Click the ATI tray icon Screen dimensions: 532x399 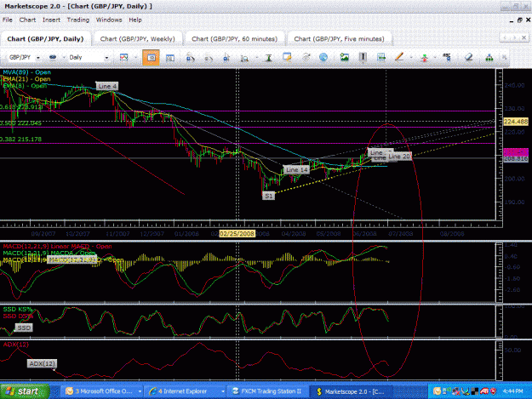pos(484,391)
